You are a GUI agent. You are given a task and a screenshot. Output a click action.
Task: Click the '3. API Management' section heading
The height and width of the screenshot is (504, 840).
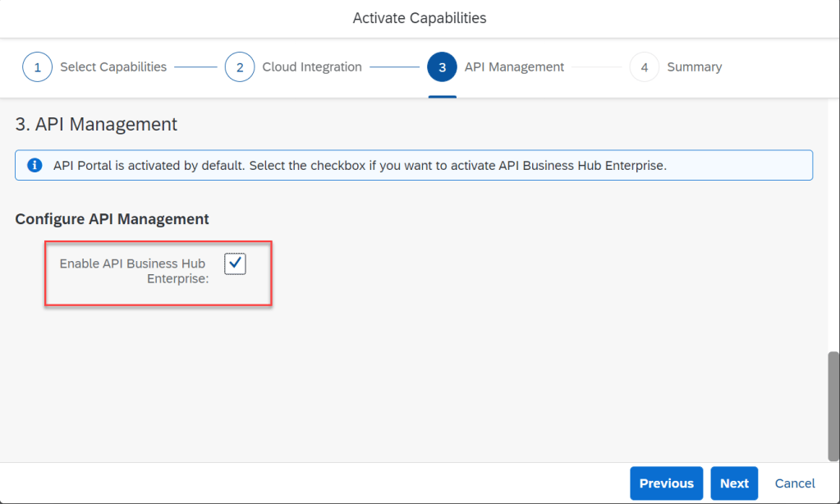[x=96, y=125]
